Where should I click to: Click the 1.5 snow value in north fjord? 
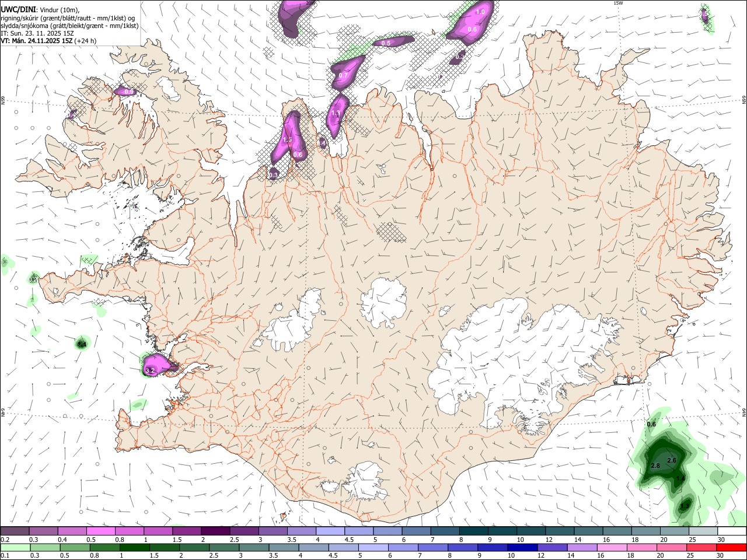click(x=287, y=140)
